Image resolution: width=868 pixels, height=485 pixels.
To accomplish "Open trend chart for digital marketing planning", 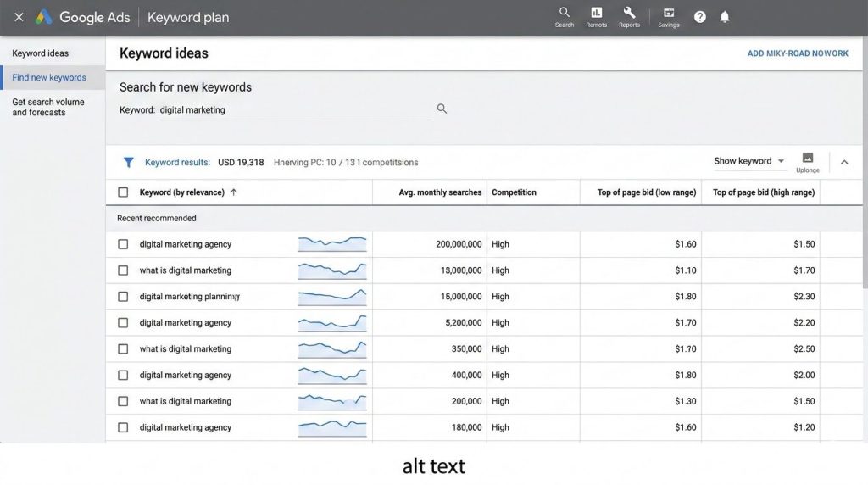I will coord(332,297).
